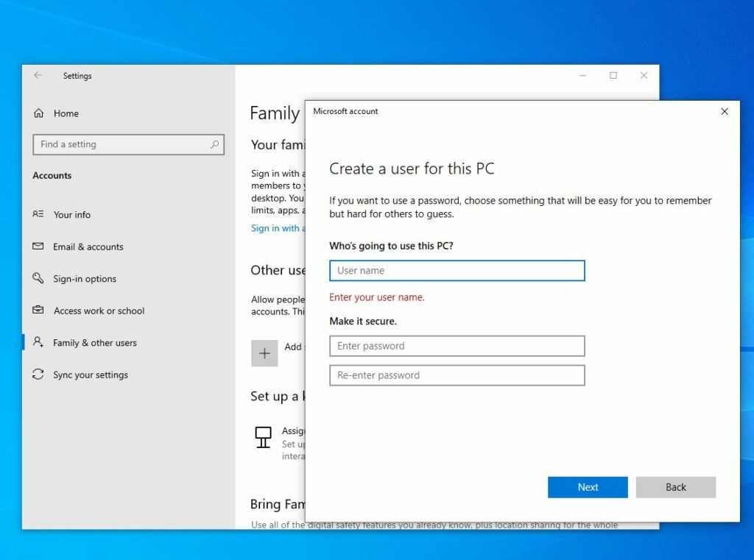
Task: Close the Microsoft account dialog
Action: (725, 112)
